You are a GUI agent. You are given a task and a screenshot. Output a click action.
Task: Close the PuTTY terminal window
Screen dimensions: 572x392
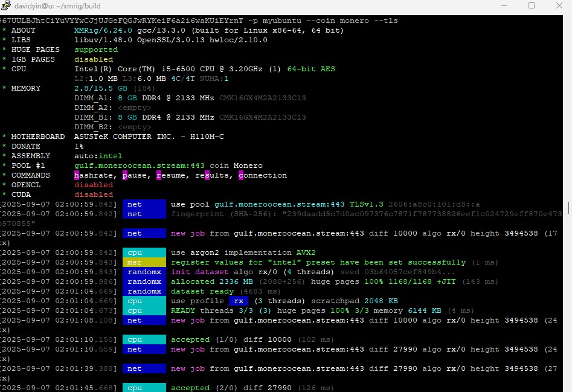559,6
